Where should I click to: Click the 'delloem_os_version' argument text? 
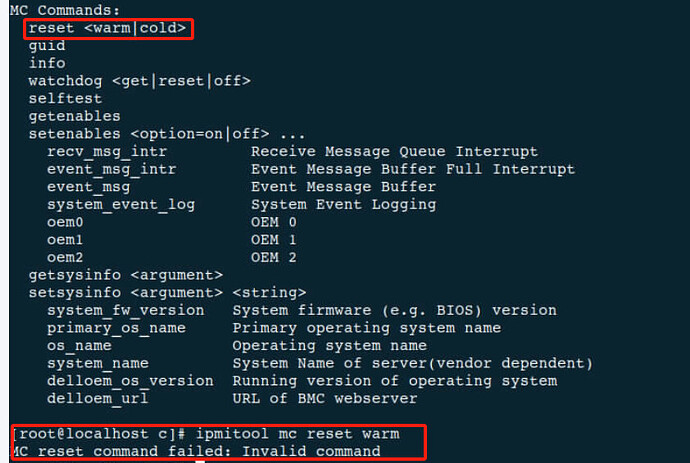click(x=129, y=381)
